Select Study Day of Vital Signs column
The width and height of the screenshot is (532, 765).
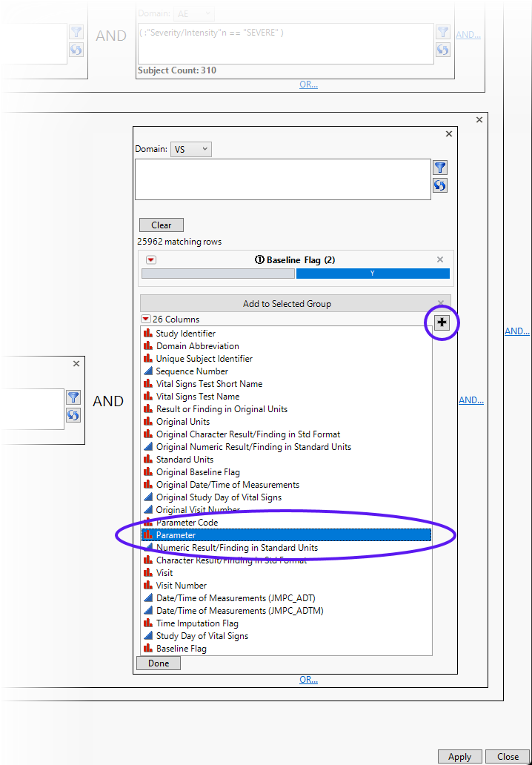(286, 636)
